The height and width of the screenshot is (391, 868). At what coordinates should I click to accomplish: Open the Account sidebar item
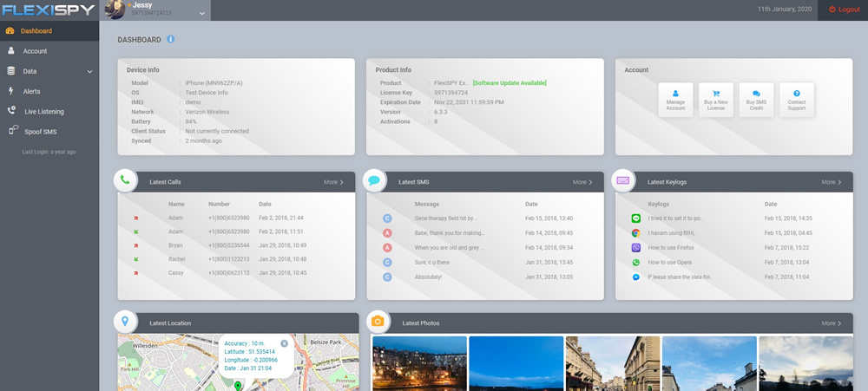pos(49,51)
